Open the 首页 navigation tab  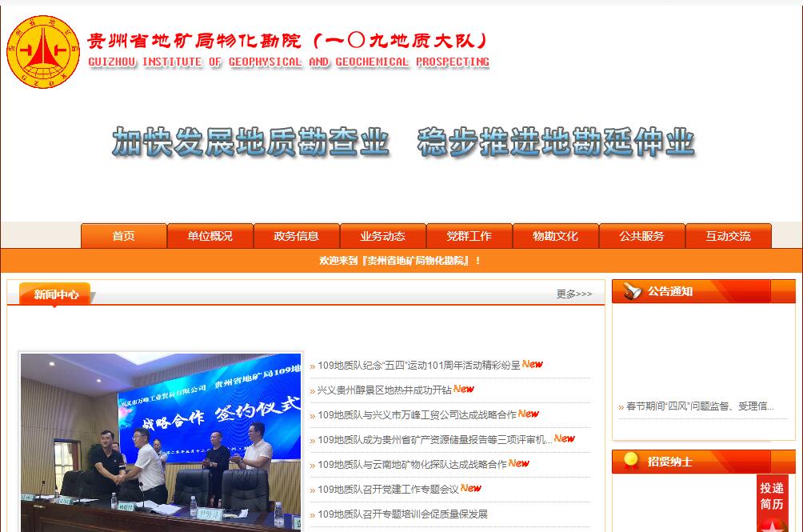[x=124, y=236]
